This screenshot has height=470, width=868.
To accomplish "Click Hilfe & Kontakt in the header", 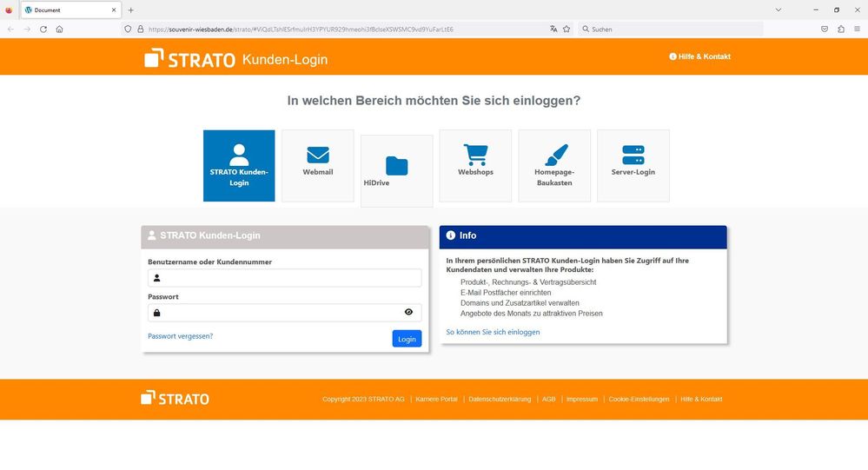I will coord(699,56).
